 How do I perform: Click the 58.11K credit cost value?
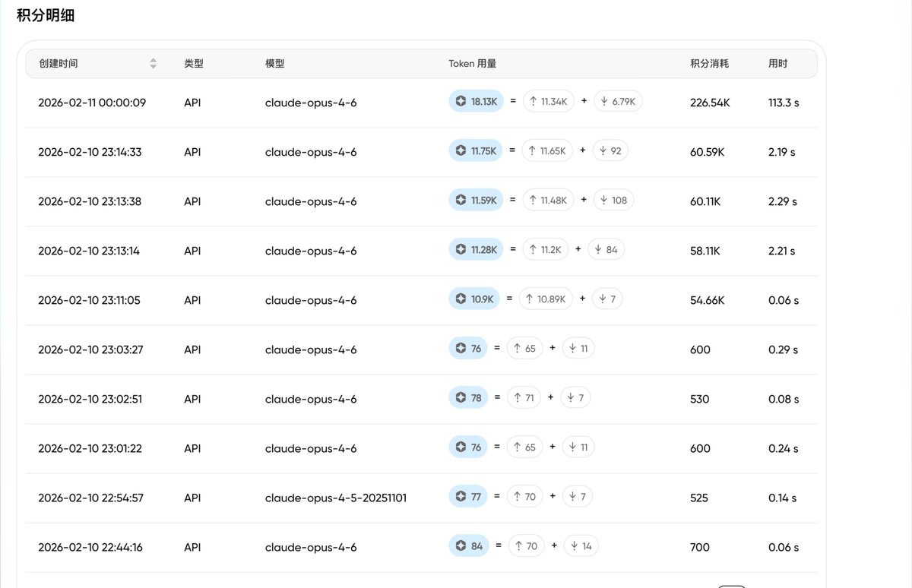706,250
